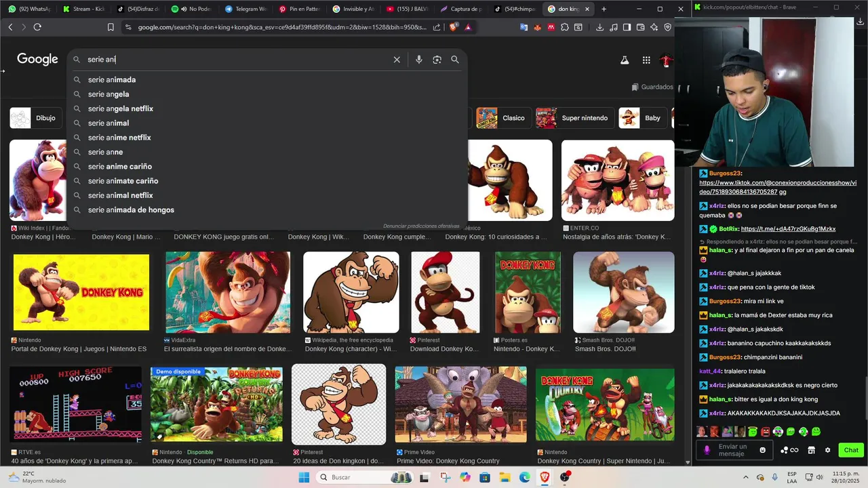Click the microphone icon in chat input
This screenshot has width=868, height=488.
coord(707,450)
